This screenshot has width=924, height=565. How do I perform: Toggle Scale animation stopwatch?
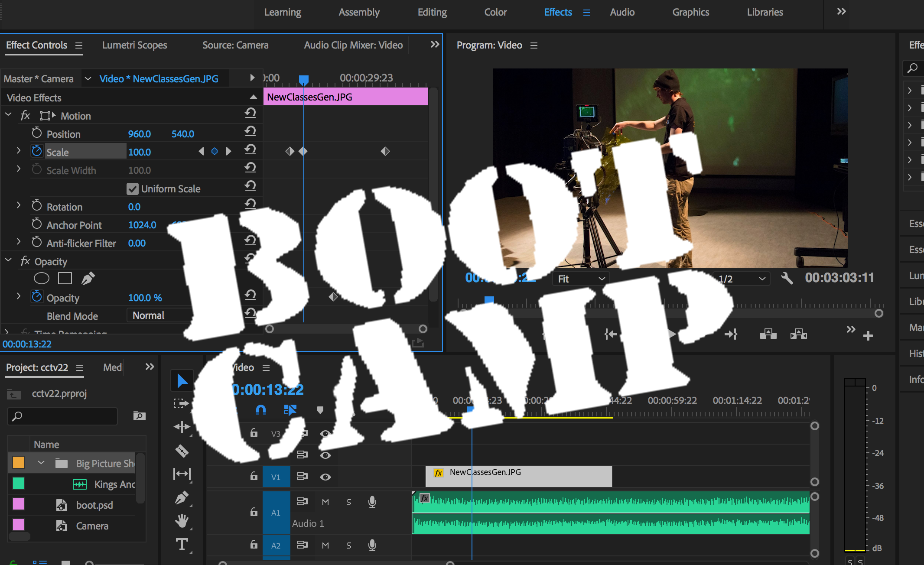click(37, 151)
